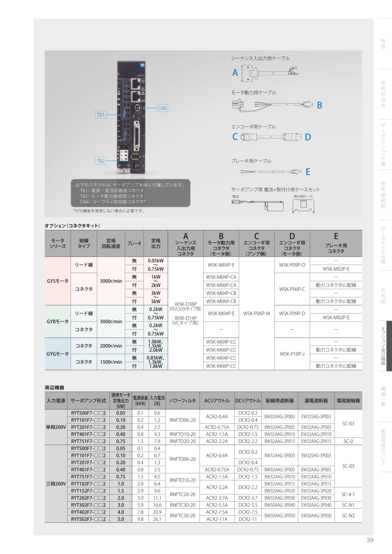Click the CN6 callout label
The image size is (392, 554).
click(162, 108)
